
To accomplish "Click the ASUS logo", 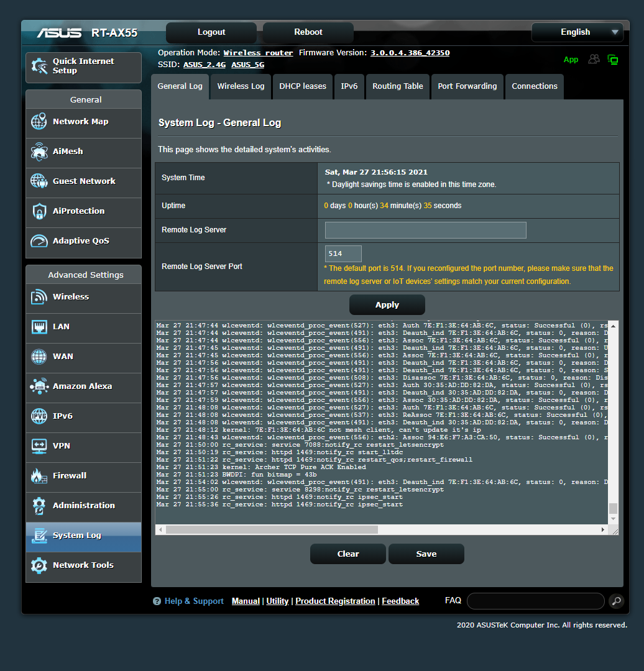I will point(59,33).
